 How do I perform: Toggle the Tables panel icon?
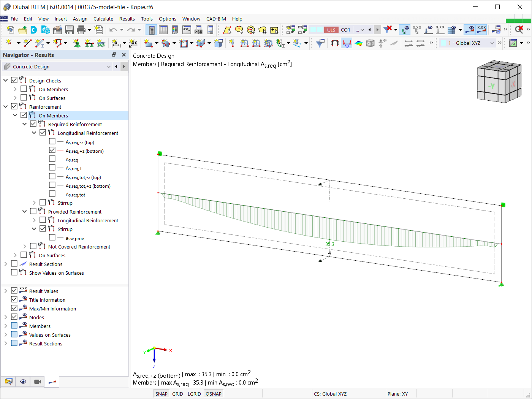[163, 30]
